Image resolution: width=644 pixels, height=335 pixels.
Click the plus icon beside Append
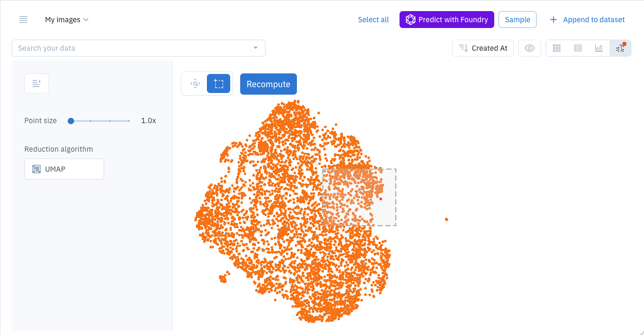pos(554,20)
